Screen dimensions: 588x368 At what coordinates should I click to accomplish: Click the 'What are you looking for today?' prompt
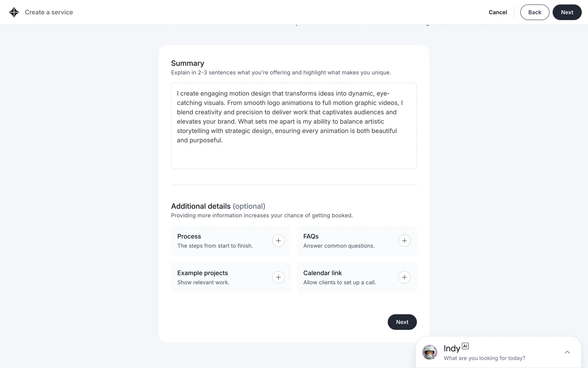point(484,358)
